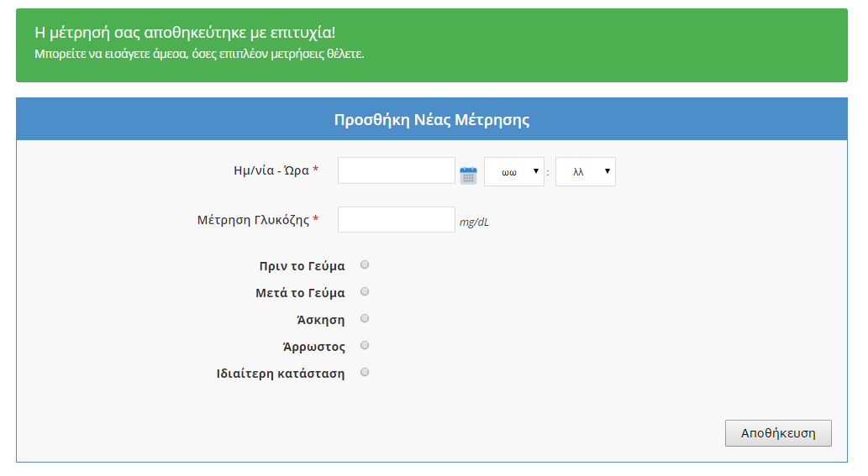The width and height of the screenshot is (868, 476).
Task: Expand the minutes 'λλ' dropdown
Action: point(585,171)
